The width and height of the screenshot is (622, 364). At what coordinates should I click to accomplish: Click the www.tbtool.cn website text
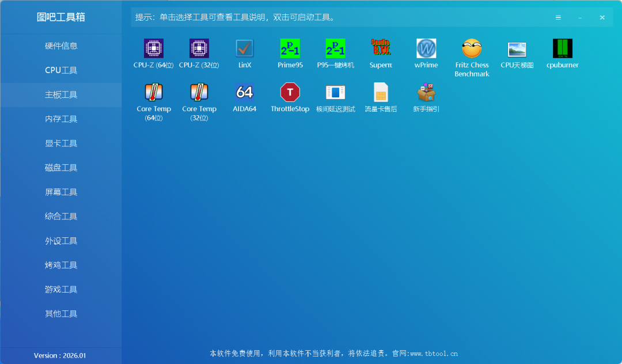click(x=434, y=353)
